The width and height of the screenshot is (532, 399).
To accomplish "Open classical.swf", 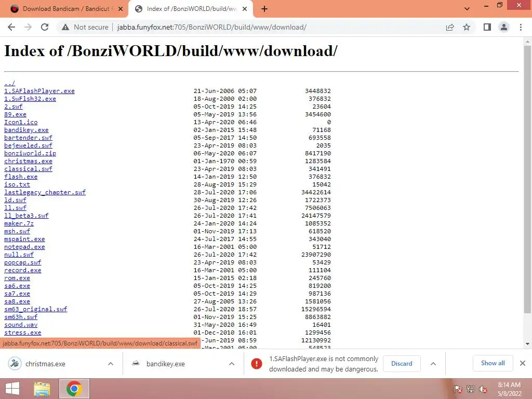I will coord(28,169).
